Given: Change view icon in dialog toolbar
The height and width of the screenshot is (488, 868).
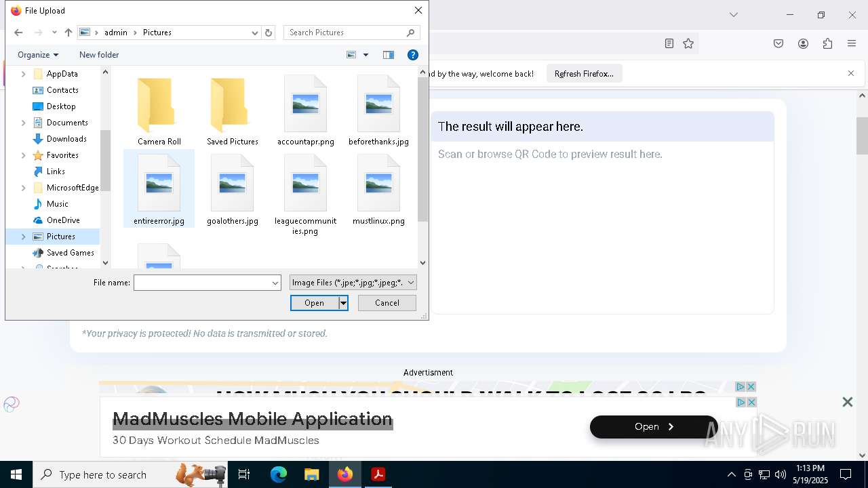Looking at the screenshot, I should click(x=351, y=55).
